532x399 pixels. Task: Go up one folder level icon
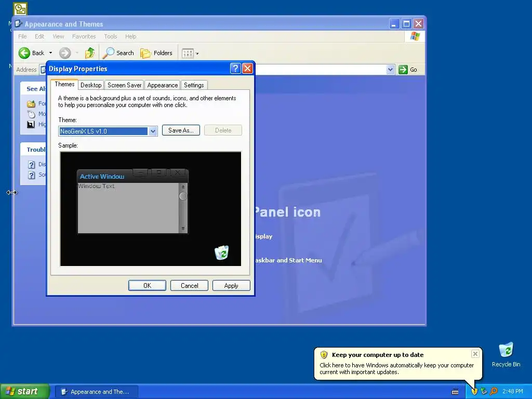pyautogui.click(x=90, y=53)
